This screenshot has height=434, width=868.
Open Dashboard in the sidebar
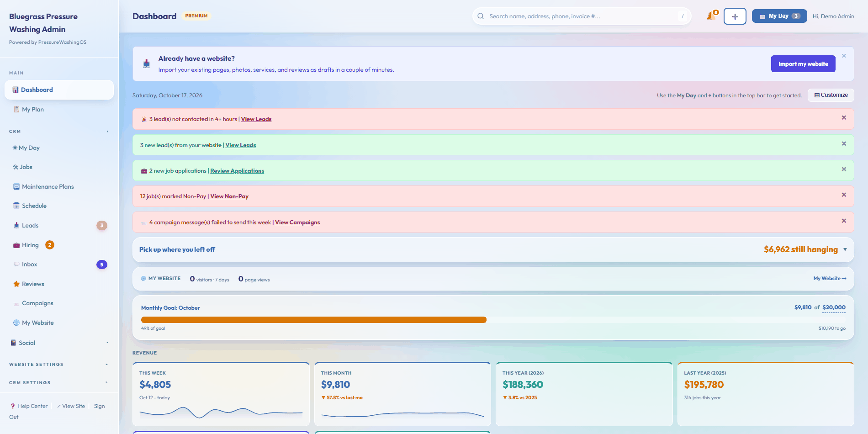click(59, 90)
